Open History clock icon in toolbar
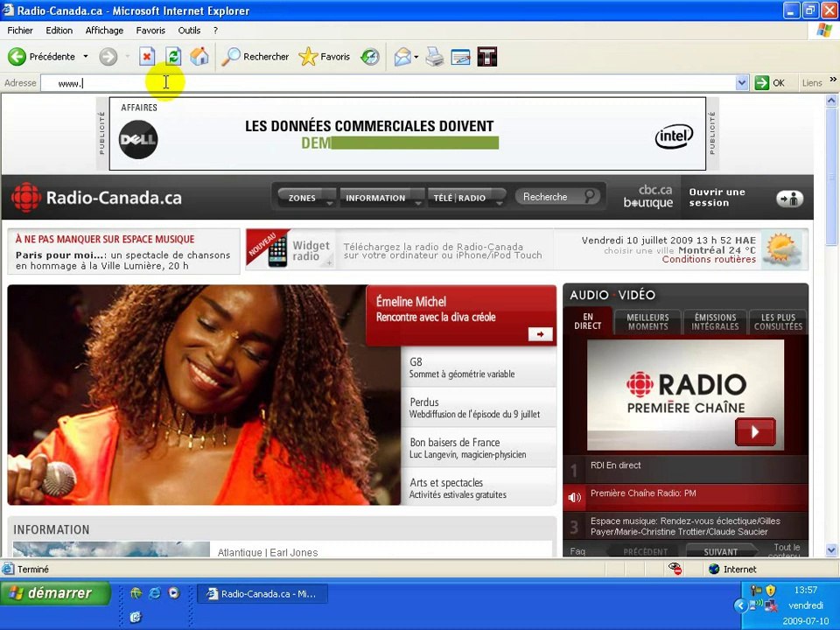The height and width of the screenshot is (630, 840). point(369,56)
